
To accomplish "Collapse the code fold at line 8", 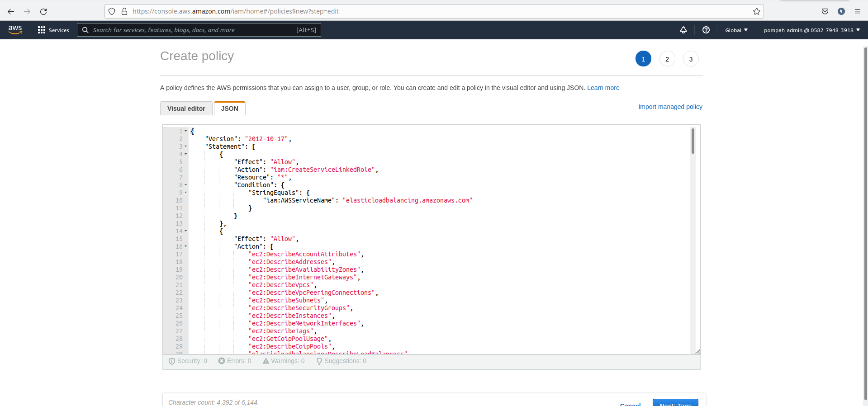I will (x=185, y=185).
